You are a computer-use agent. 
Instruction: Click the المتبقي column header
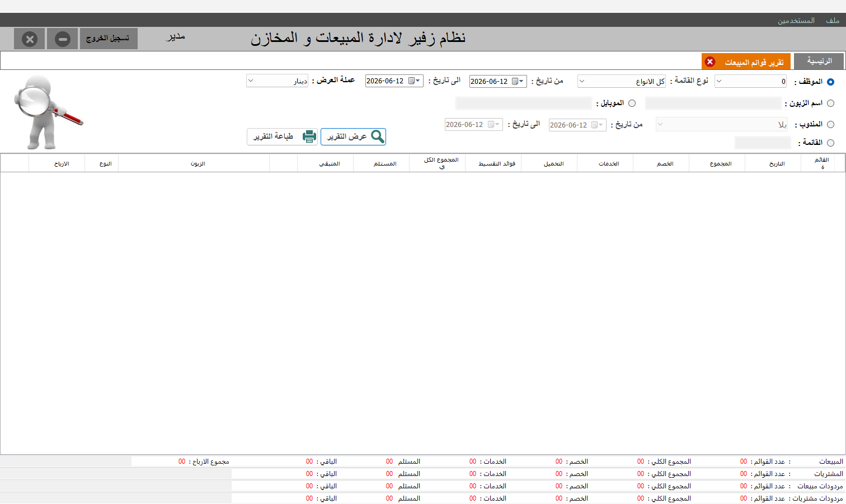pyautogui.click(x=325, y=163)
